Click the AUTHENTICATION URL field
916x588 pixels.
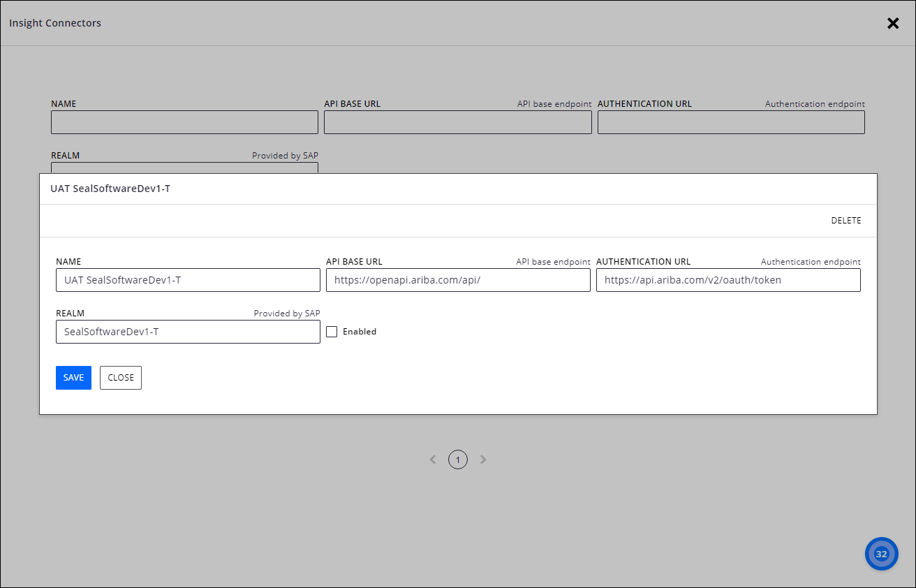728,280
